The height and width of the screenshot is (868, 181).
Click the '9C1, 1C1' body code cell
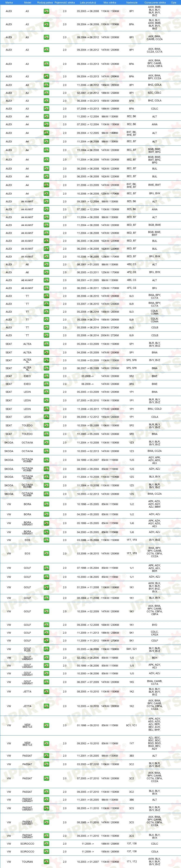(x=131, y=725)
